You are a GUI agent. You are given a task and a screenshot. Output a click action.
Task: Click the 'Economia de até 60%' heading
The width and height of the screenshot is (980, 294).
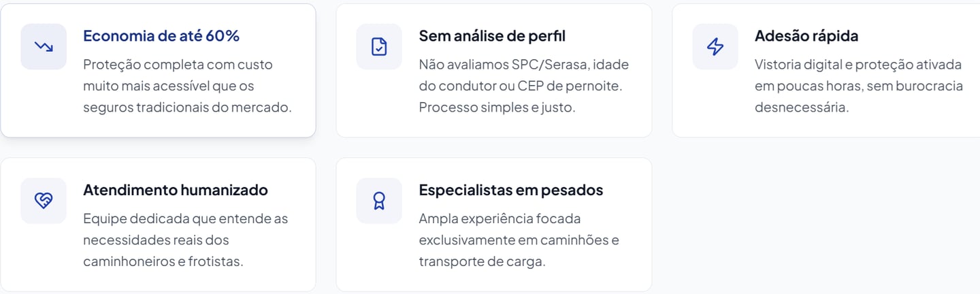click(x=161, y=36)
